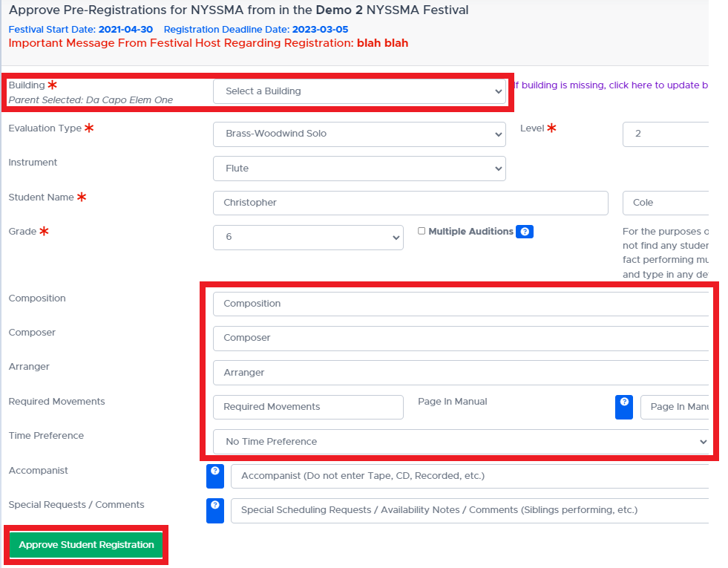Click the last name field containing Cole
This screenshot has width=728, height=568.
(x=665, y=203)
